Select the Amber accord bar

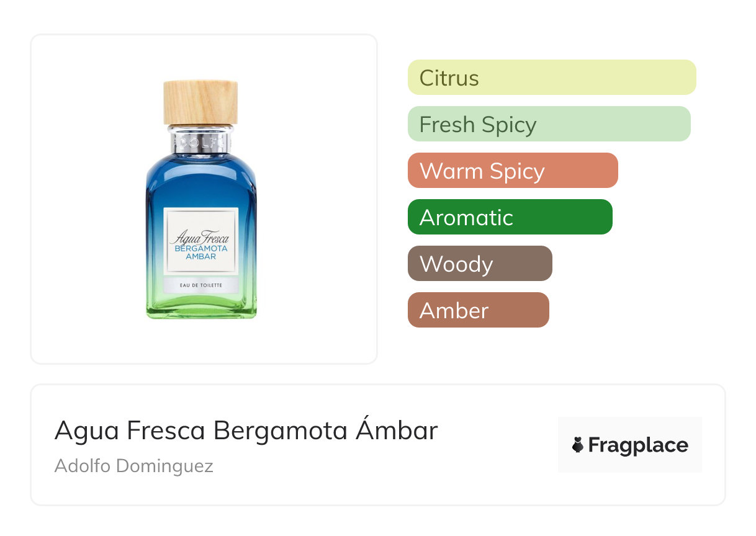point(478,310)
